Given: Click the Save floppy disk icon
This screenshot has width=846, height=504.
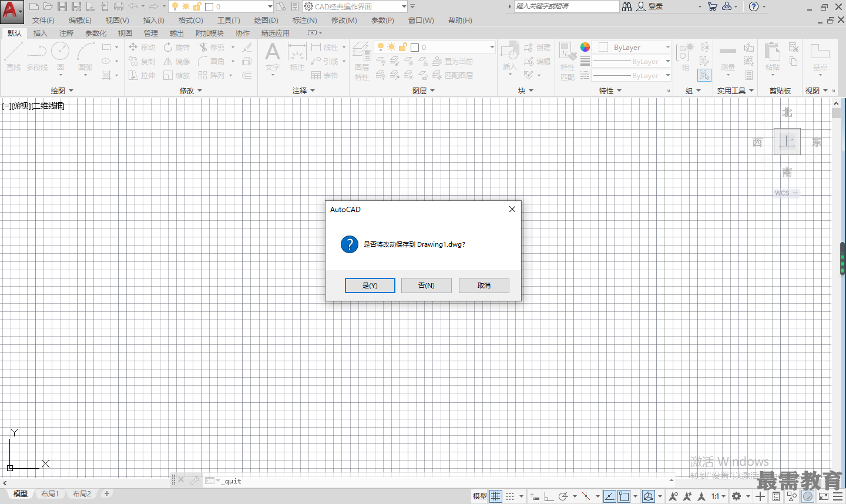Looking at the screenshot, I should pyautogui.click(x=62, y=6).
